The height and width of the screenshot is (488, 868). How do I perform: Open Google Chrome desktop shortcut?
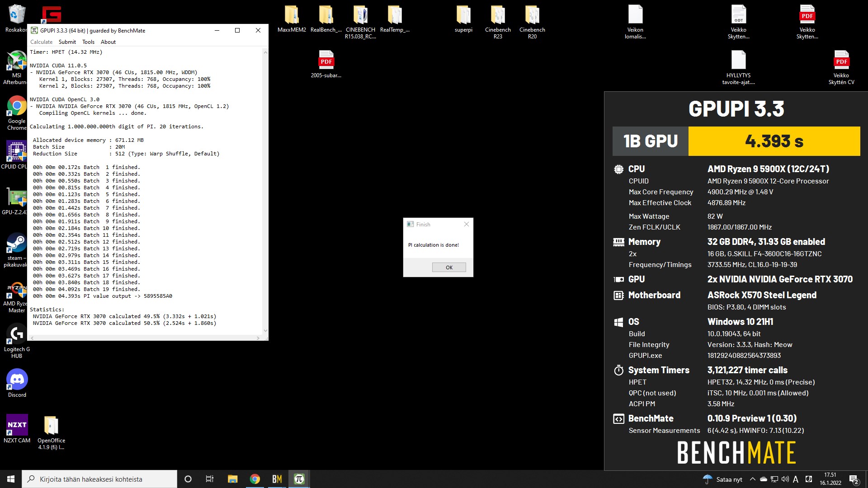[16, 113]
